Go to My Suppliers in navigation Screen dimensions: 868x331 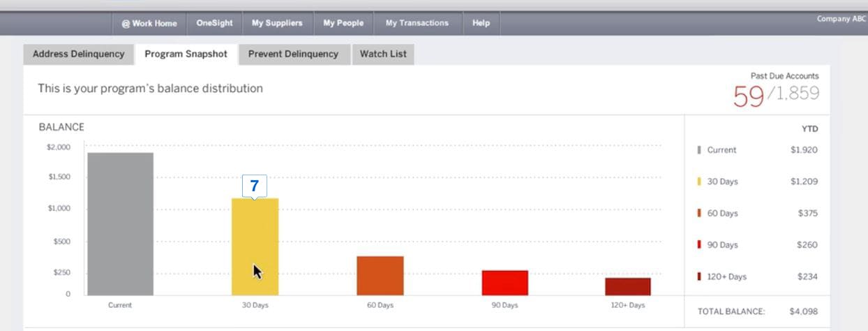[x=277, y=23]
